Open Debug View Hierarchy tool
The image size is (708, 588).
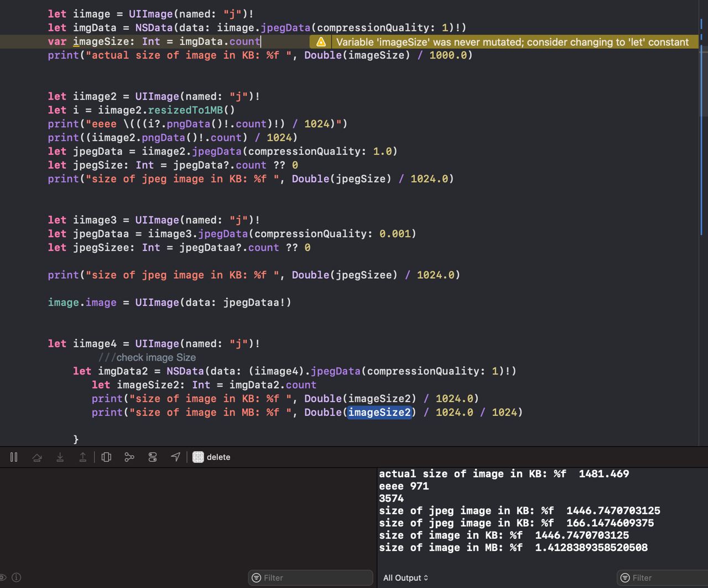(x=107, y=457)
